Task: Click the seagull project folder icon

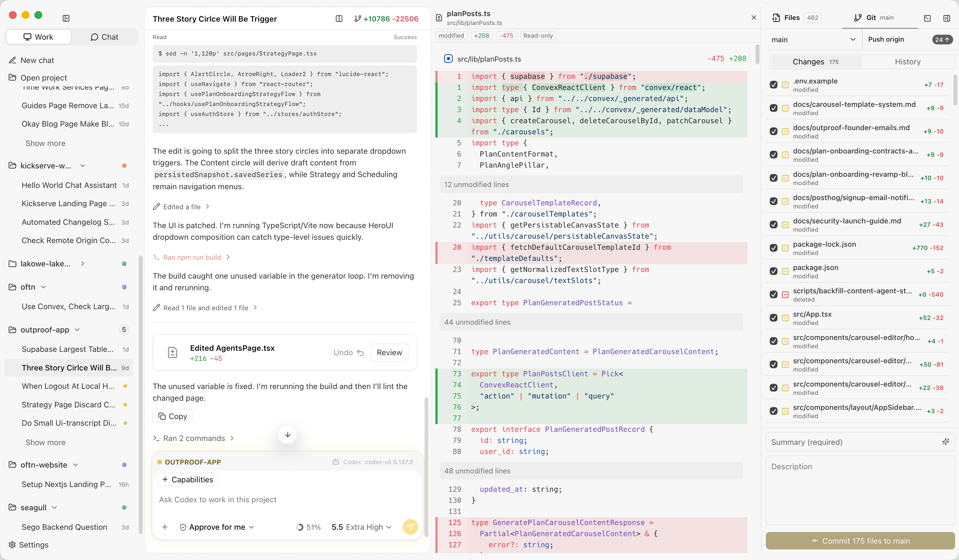Action: coord(12,507)
